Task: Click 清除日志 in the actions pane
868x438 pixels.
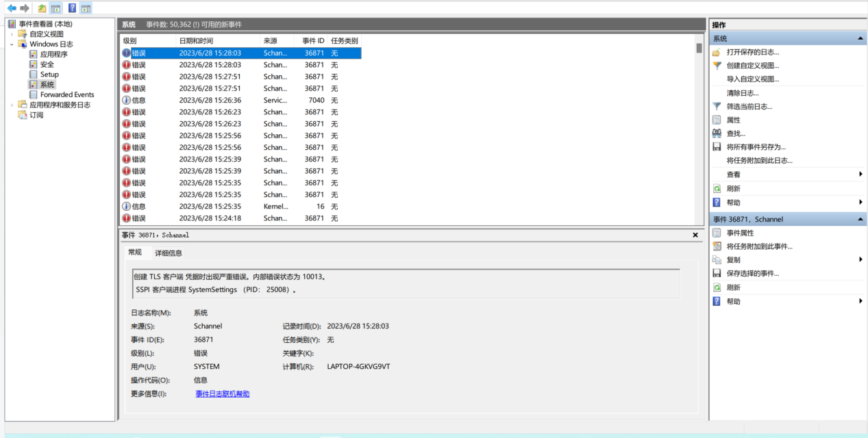Action: (743, 92)
